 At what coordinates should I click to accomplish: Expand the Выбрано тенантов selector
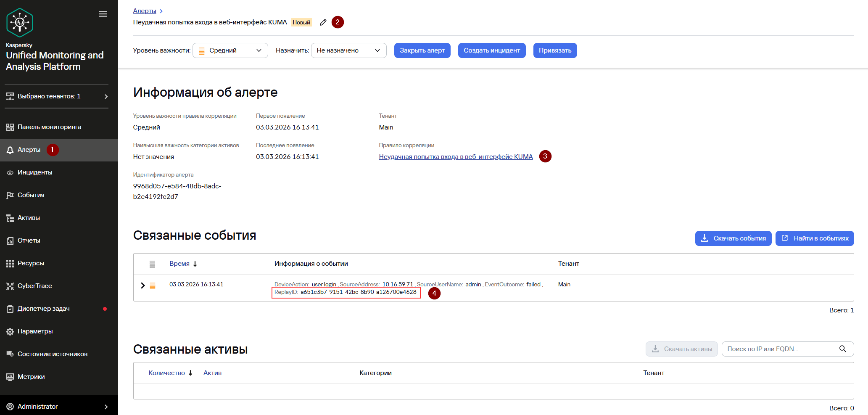click(x=57, y=96)
